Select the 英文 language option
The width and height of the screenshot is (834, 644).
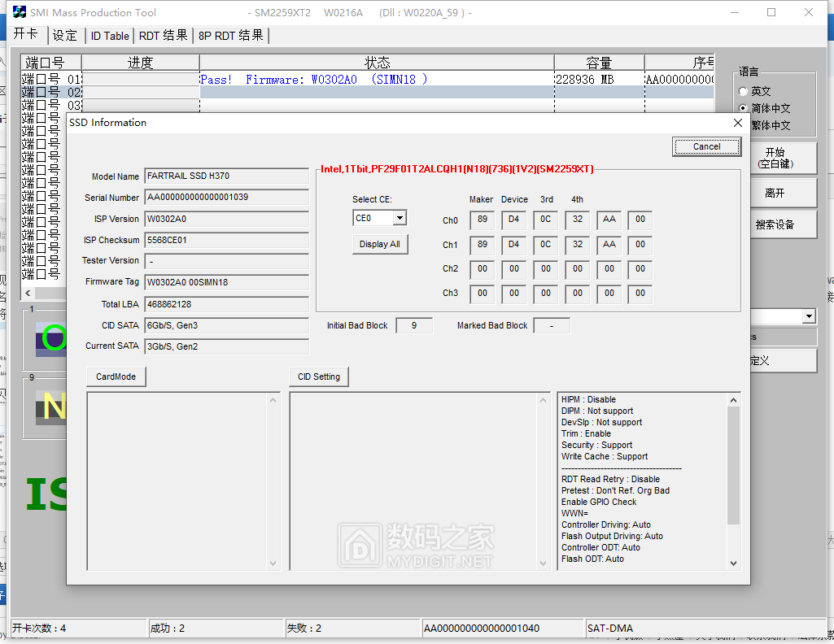click(x=744, y=91)
